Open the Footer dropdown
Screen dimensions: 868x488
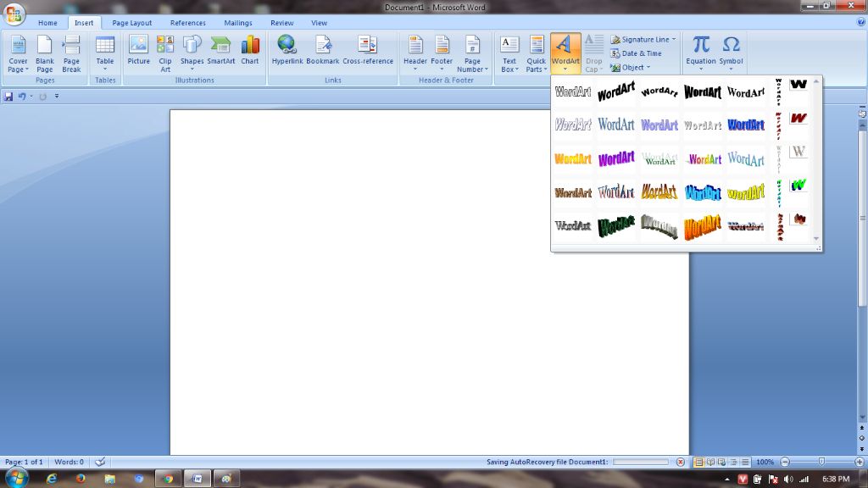click(442, 53)
